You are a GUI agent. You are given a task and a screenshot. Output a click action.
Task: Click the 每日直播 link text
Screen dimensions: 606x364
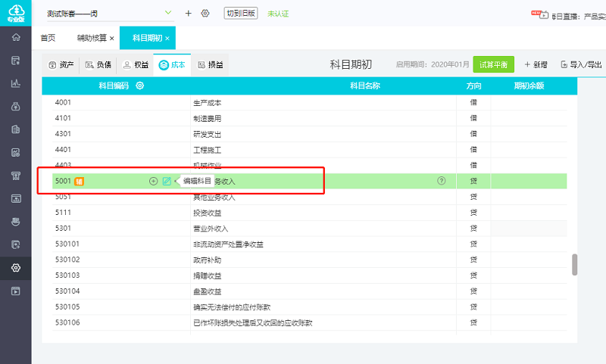(578, 16)
